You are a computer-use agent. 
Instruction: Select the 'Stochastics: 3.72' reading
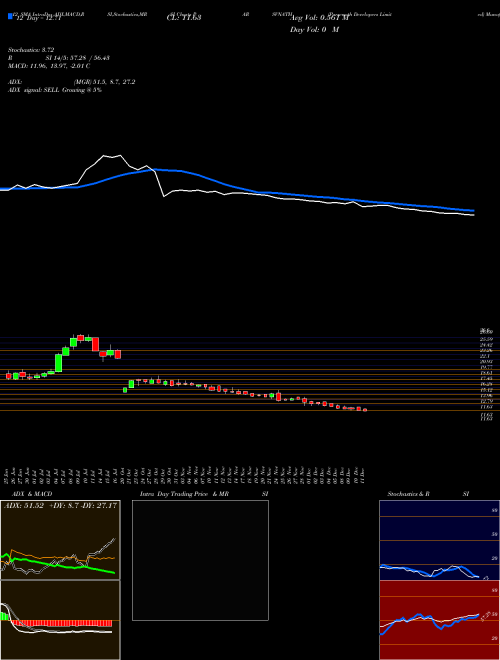32,50
